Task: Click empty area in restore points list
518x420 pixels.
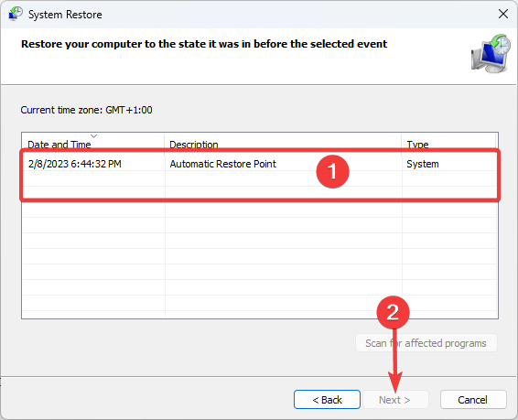Action: (260, 257)
